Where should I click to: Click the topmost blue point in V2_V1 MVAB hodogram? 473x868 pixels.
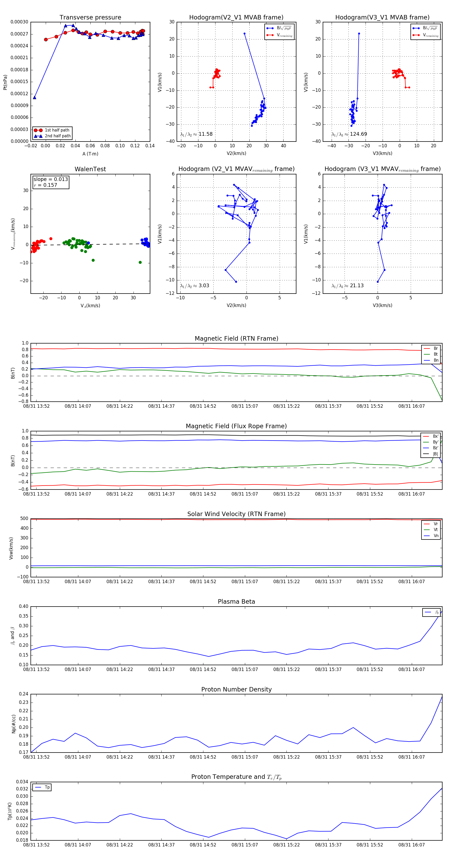(x=244, y=34)
